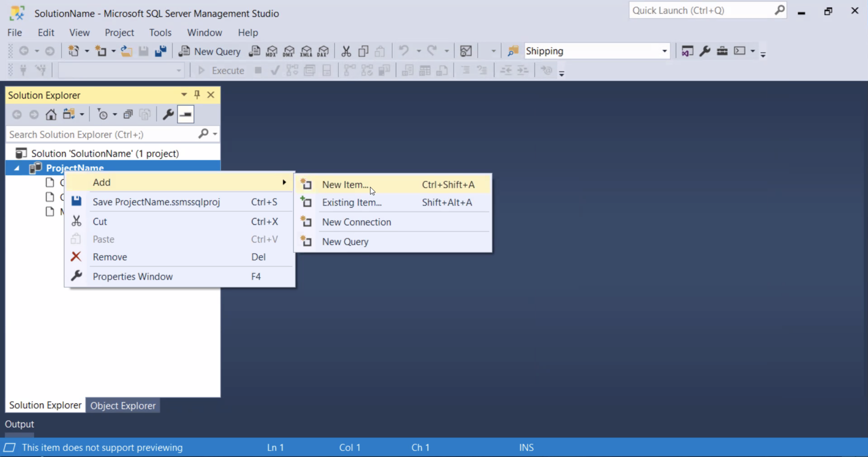This screenshot has width=868, height=457.
Task: Click the command window toolbar icon
Action: [x=740, y=51]
